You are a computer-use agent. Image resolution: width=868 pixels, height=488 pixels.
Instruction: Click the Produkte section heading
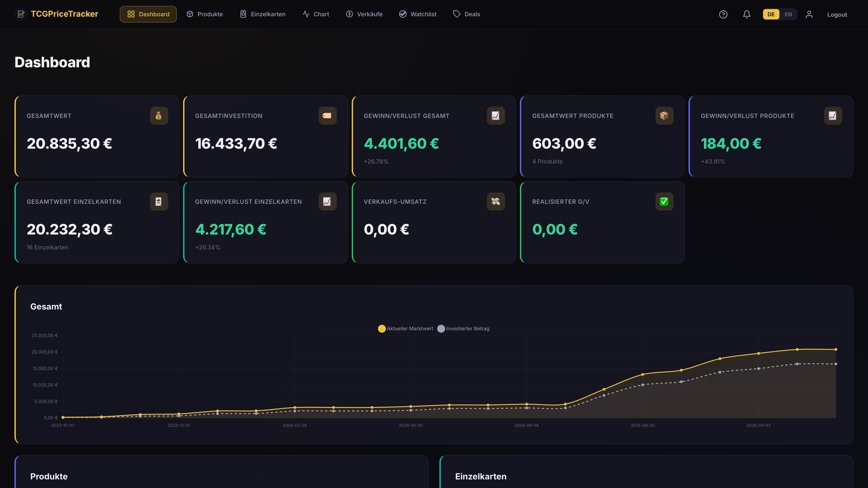(49, 476)
